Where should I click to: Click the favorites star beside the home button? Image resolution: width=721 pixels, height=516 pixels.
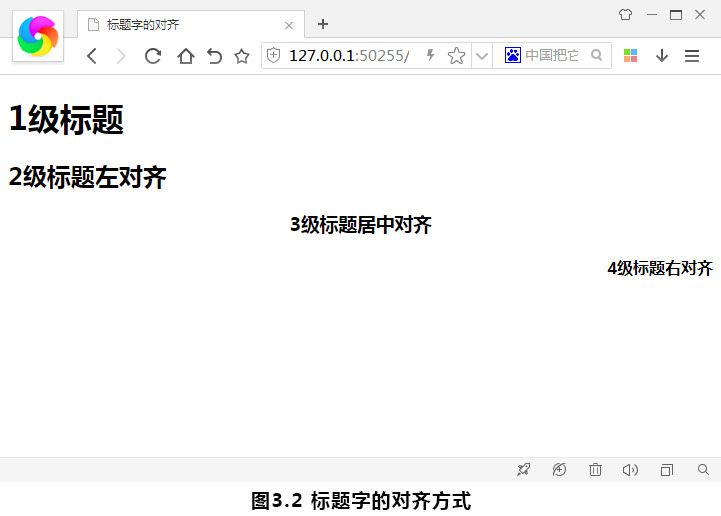pos(242,56)
